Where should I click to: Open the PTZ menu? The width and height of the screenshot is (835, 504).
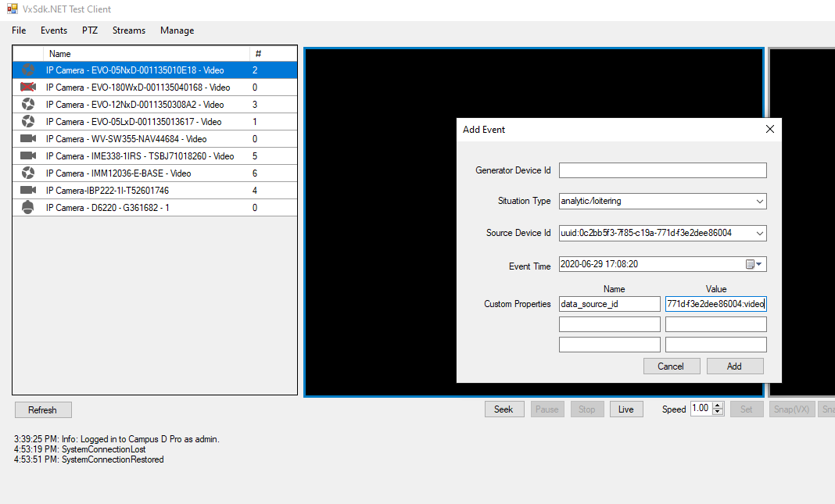tap(90, 30)
